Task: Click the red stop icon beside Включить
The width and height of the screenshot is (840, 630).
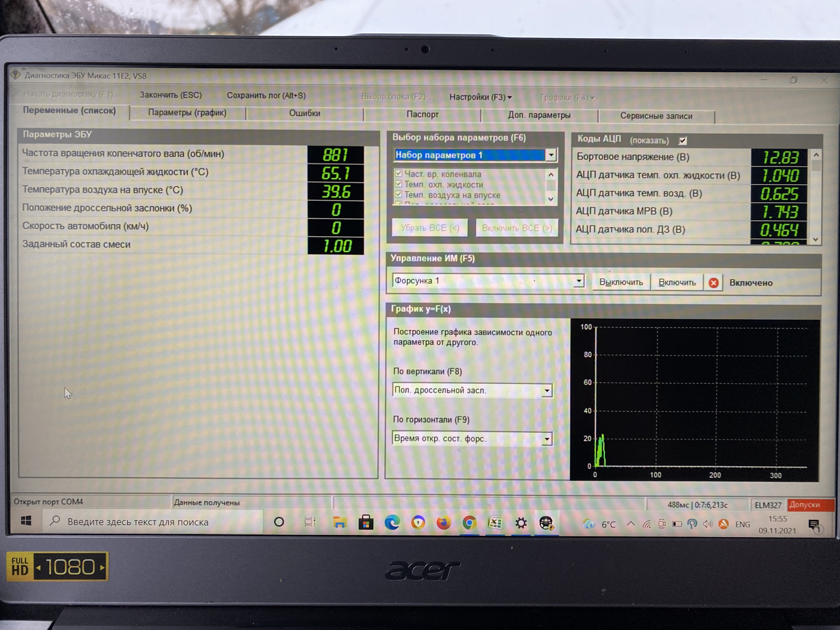Action: coord(713,283)
